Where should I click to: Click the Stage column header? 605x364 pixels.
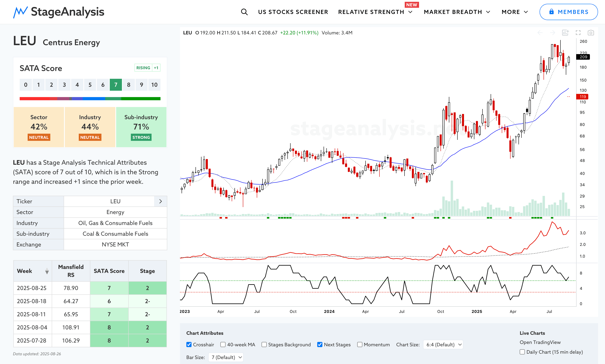coord(147,271)
